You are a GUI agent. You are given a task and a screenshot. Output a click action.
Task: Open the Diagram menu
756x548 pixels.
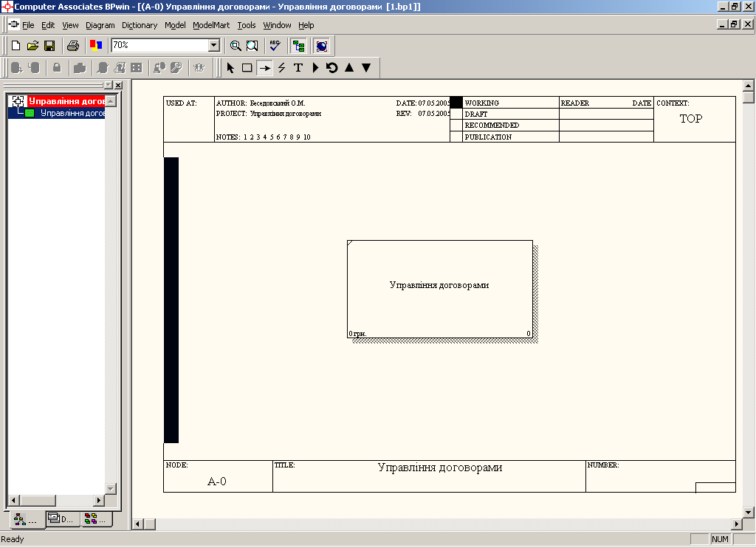click(x=100, y=25)
